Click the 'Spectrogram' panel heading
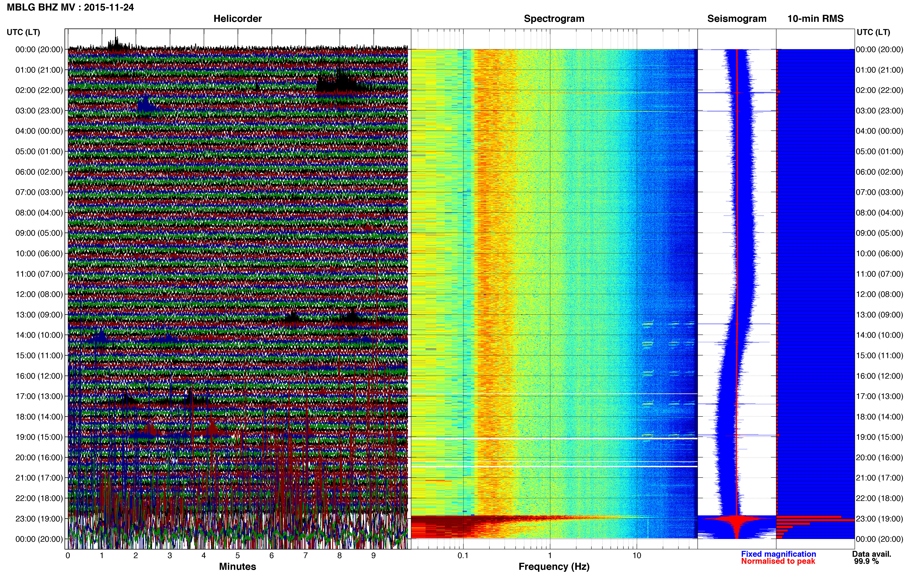This screenshot has width=924, height=578. pos(554,19)
